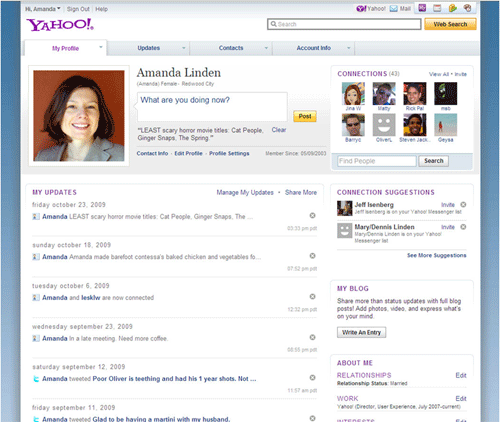Click Amanda Linden's profile photo

click(x=79, y=116)
